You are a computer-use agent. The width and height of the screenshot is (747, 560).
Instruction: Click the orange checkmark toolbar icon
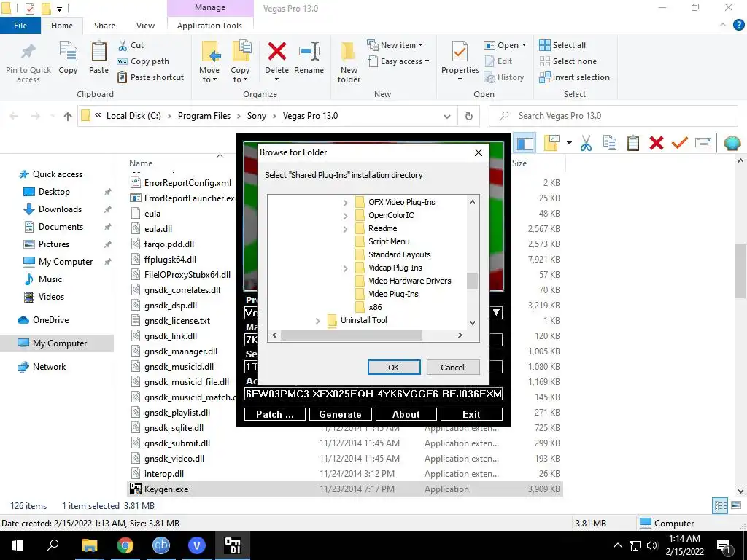click(679, 143)
